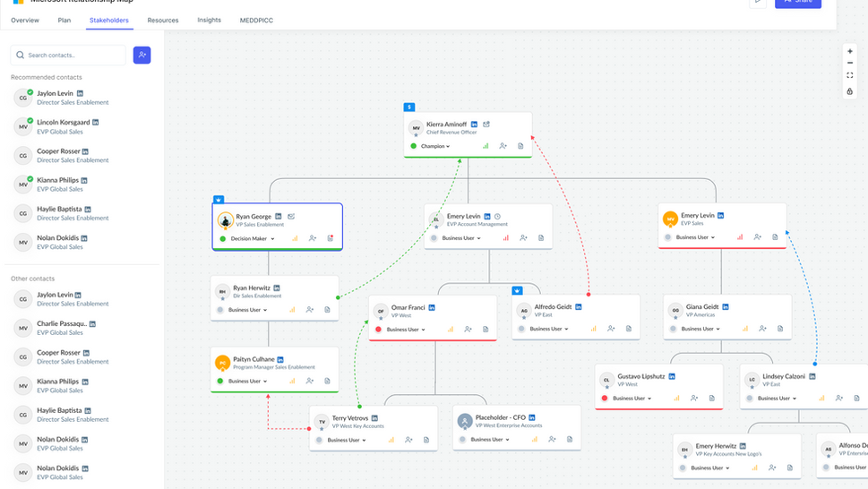Expand Decision Maker dropdown on Ryan George

pos(253,238)
